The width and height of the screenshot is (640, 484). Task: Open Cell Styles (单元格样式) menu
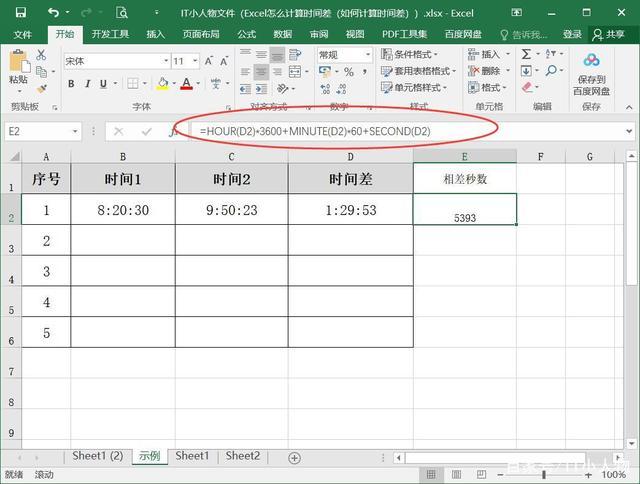pos(414,87)
